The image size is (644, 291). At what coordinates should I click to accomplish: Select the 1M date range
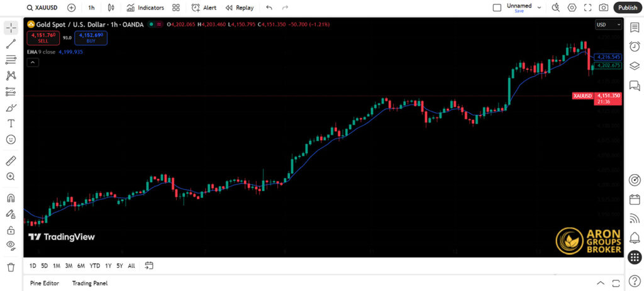57,266
